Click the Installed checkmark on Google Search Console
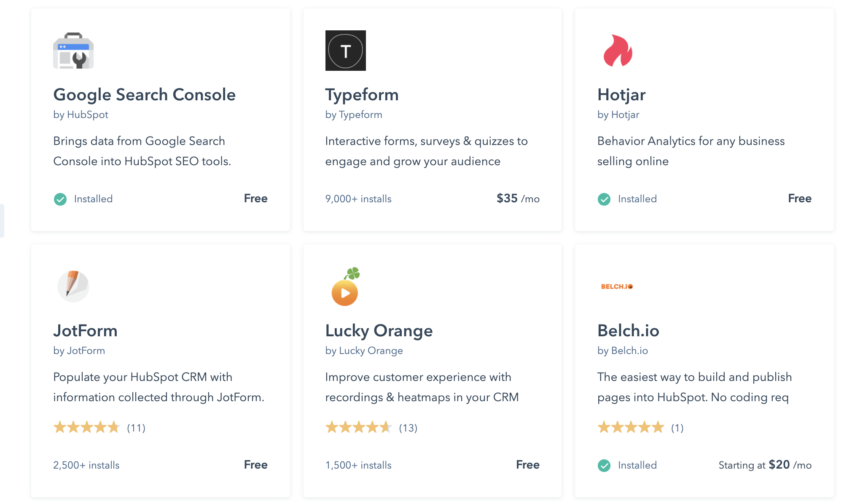This screenshot has width=844, height=504. [60, 199]
